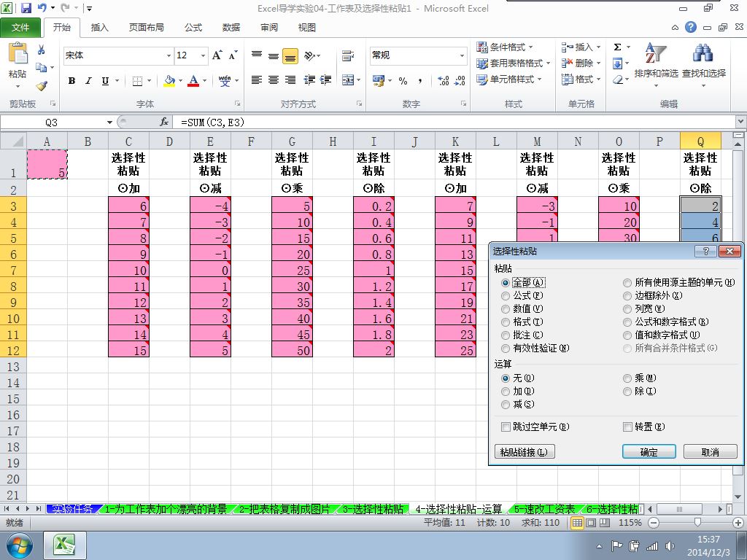
Task: Click the Font Color red A
Action: (x=193, y=81)
